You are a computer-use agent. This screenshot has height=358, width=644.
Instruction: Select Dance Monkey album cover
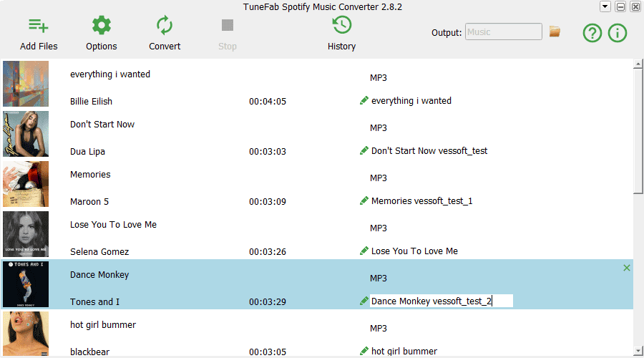pyautogui.click(x=26, y=284)
